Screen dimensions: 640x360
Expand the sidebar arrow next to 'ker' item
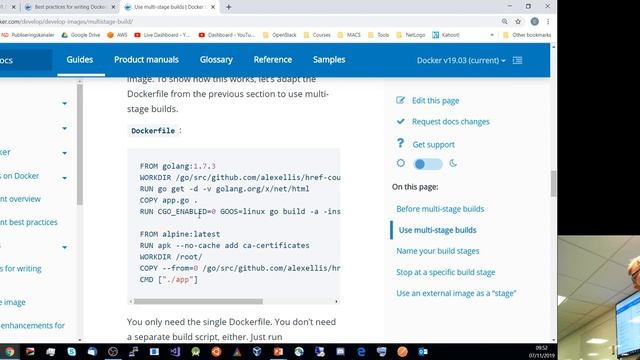64,153
